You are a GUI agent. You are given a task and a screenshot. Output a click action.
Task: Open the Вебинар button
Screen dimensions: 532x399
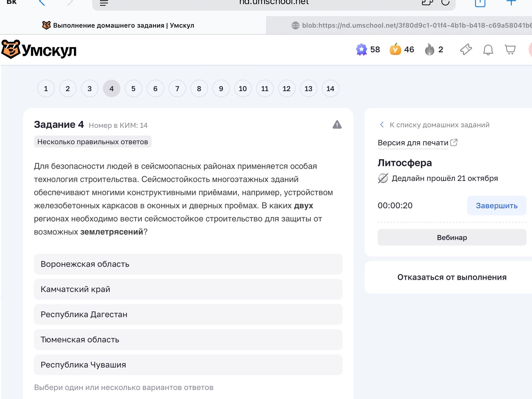pos(452,237)
